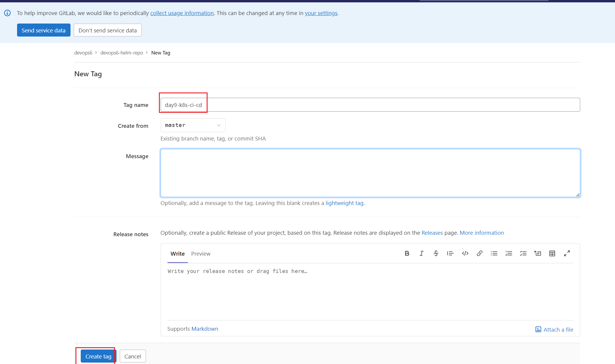Focus the Message text area
Viewport: 615px width, 364px height.
370,173
